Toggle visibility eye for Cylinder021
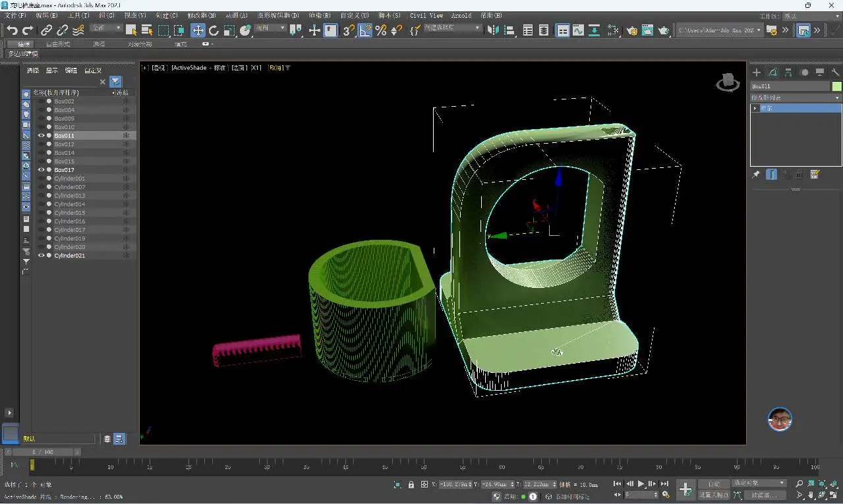 [41, 256]
